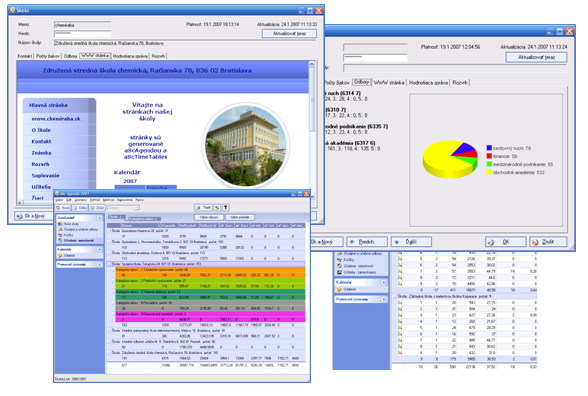Click the school building photo on the web page

[246, 145]
